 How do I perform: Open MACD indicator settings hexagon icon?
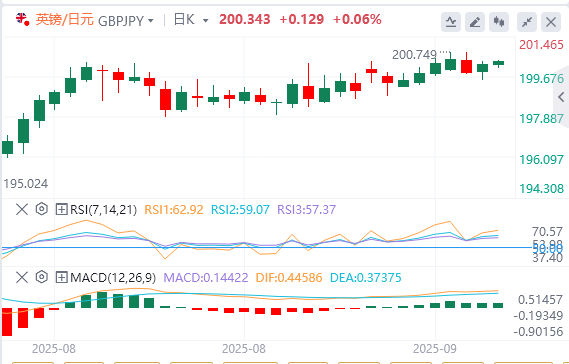coord(42,277)
